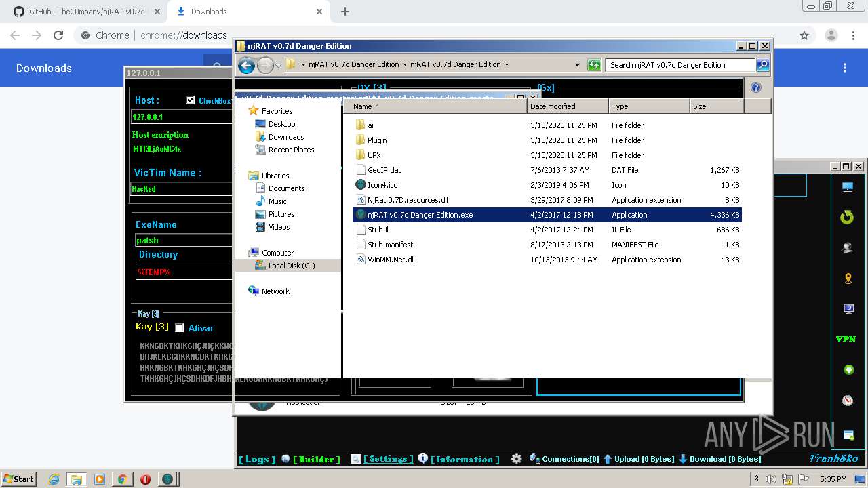Open a new Chrome tab
The width and height of the screenshot is (868, 488).
(344, 12)
